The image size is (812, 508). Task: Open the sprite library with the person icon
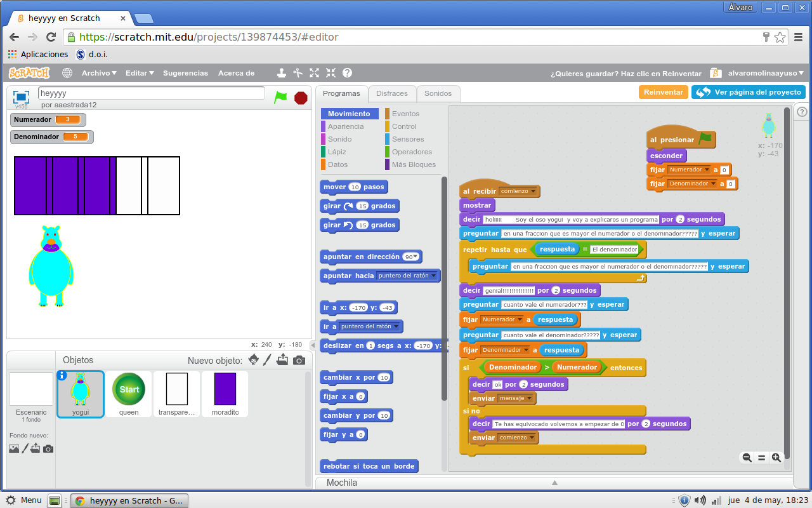pos(253,360)
